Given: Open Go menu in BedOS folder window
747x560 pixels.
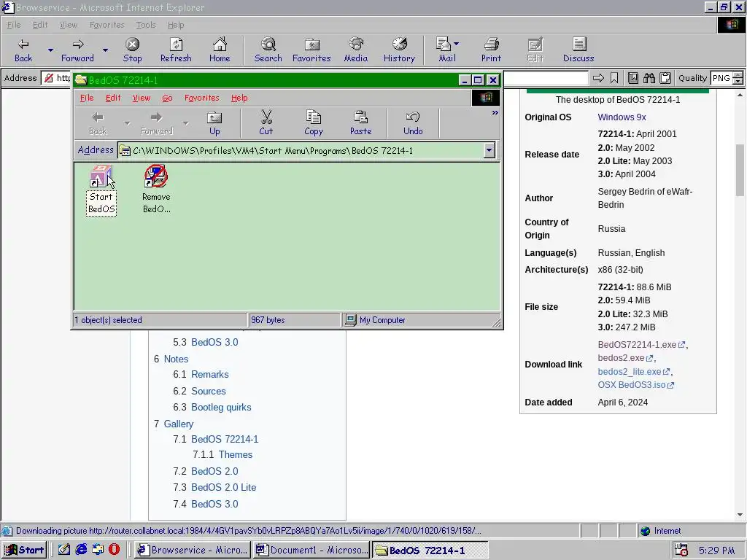Looking at the screenshot, I should pyautogui.click(x=167, y=98).
